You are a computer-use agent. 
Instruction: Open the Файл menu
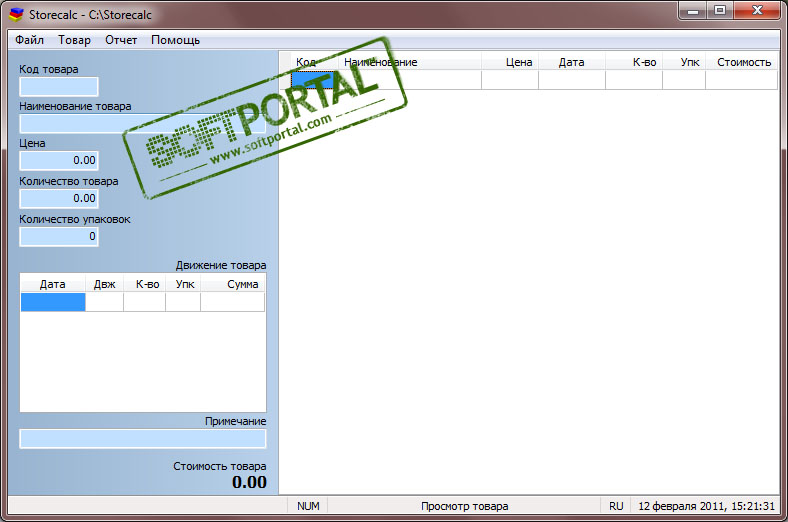coord(29,40)
